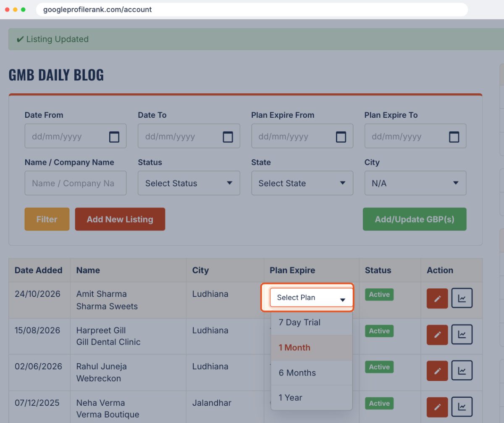This screenshot has width=504, height=423.
Task: Open stats chart for Amit Sharma
Action: pyautogui.click(x=462, y=299)
